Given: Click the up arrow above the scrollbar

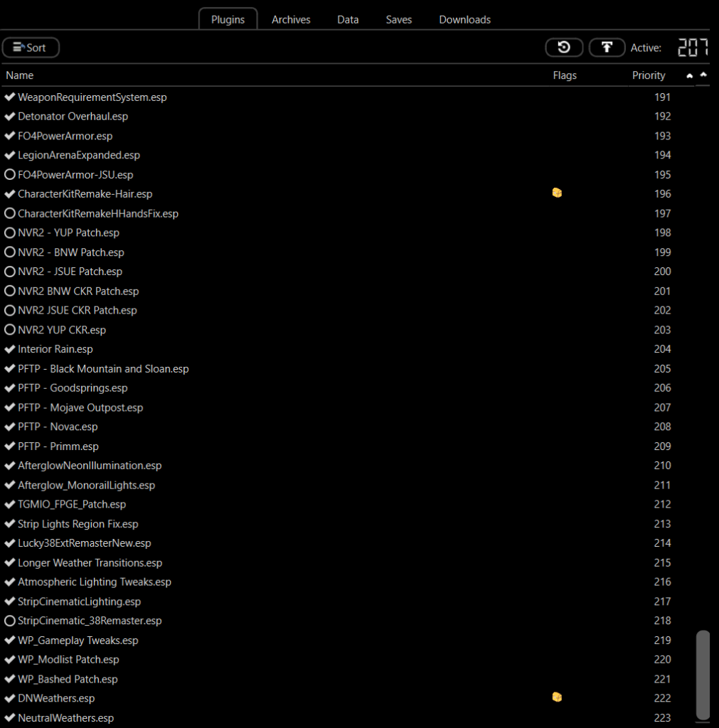Looking at the screenshot, I should coord(703,74).
